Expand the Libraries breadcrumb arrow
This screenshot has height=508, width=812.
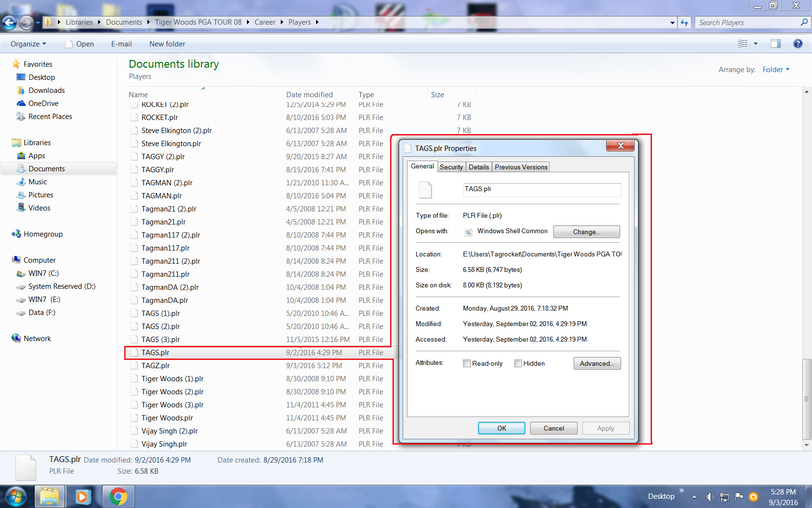coord(99,22)
